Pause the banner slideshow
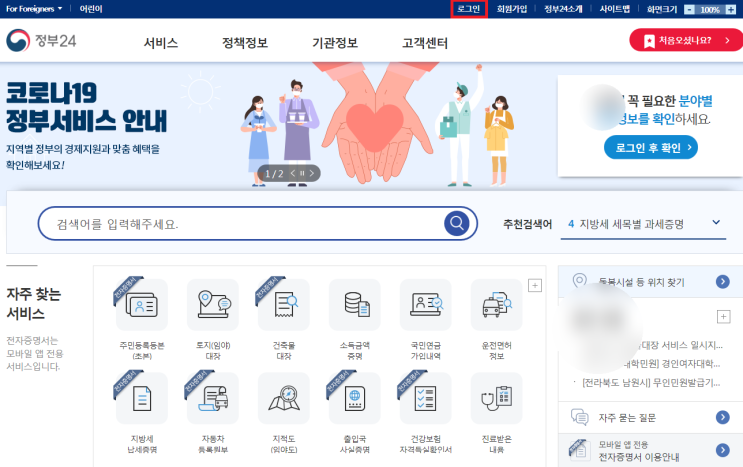Viewport: 743px width, 467px height. tap(302, 173)
